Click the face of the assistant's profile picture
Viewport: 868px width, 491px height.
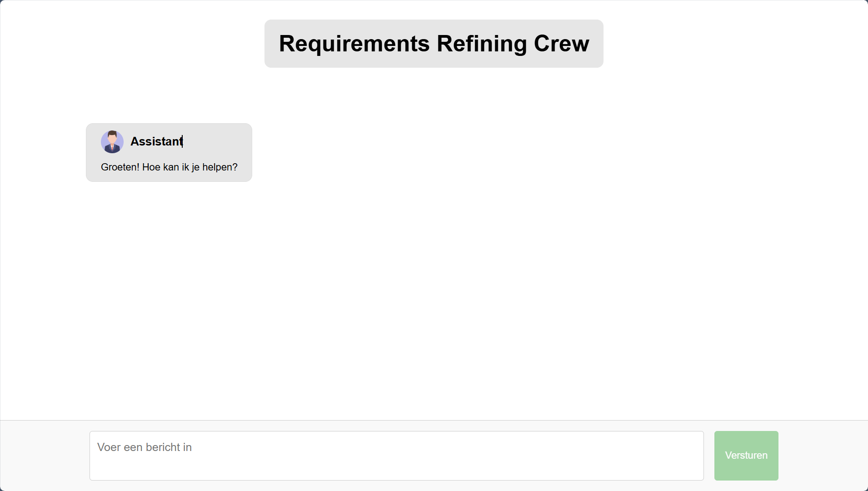112,137
